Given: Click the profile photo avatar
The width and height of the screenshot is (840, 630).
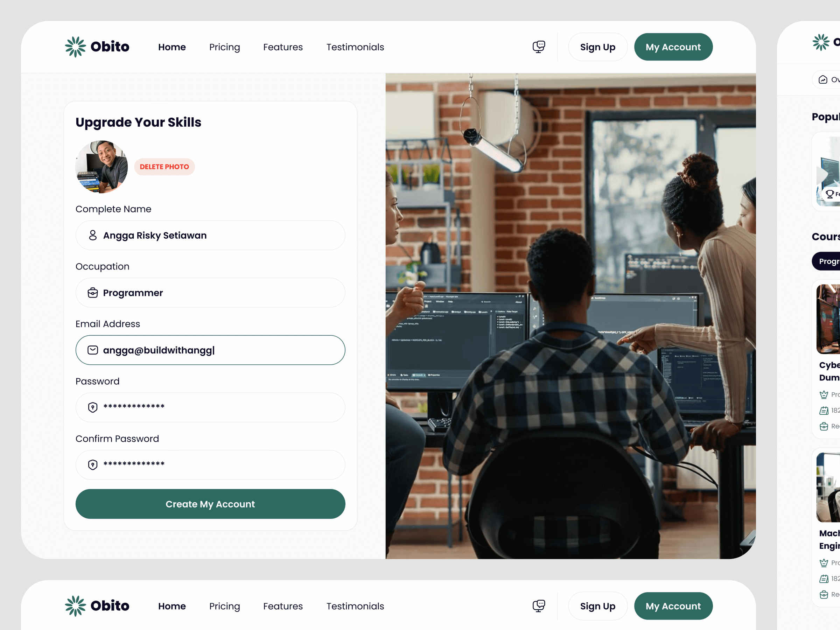Looking at the screenshot, I should pyautogui.click(x=101, y=167).
